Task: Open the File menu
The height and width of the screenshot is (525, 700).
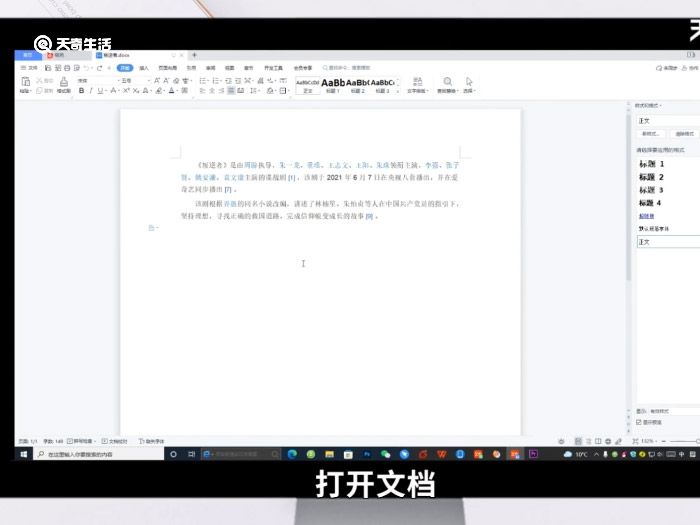Action: tap(29, 68)
